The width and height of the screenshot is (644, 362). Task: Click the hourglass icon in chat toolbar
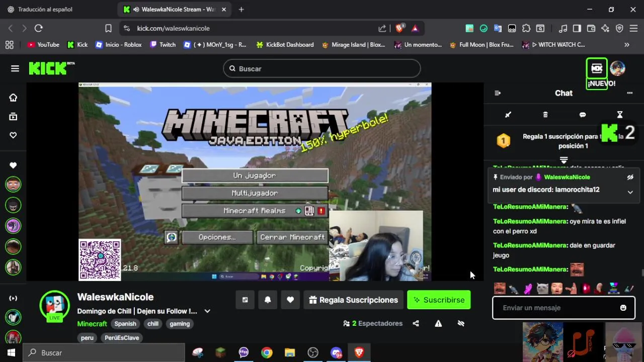[620, 115]
